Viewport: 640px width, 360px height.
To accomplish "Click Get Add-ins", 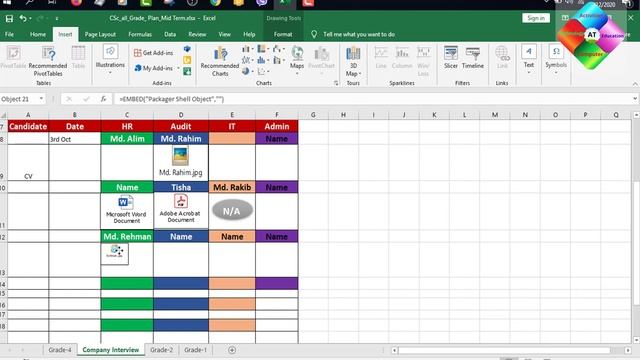I will pos(153,53).
